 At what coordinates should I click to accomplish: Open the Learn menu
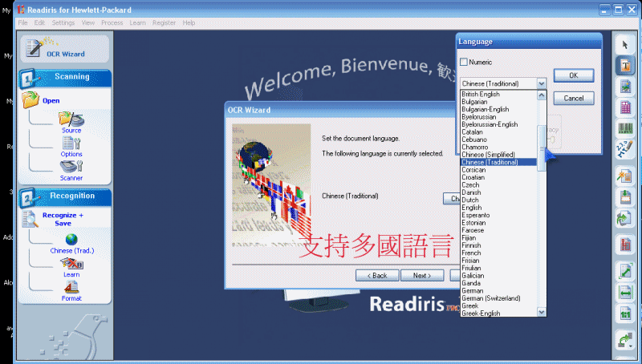(x=137, y=23)
